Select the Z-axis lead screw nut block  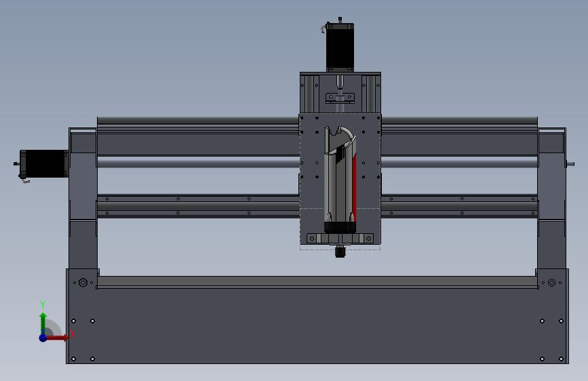[x=340, y=98]
